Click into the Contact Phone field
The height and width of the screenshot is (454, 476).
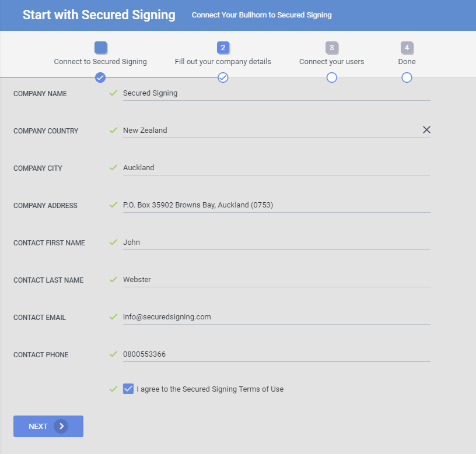[276, 354]
